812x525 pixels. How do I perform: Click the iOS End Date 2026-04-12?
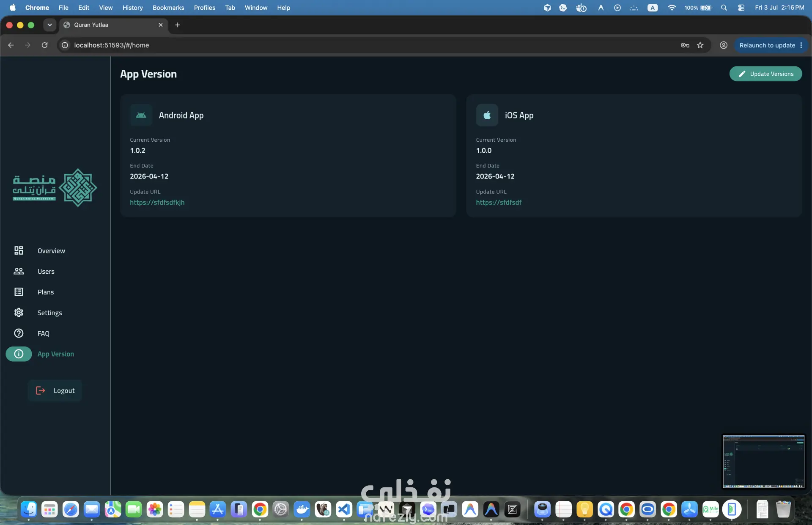point(495,176)
